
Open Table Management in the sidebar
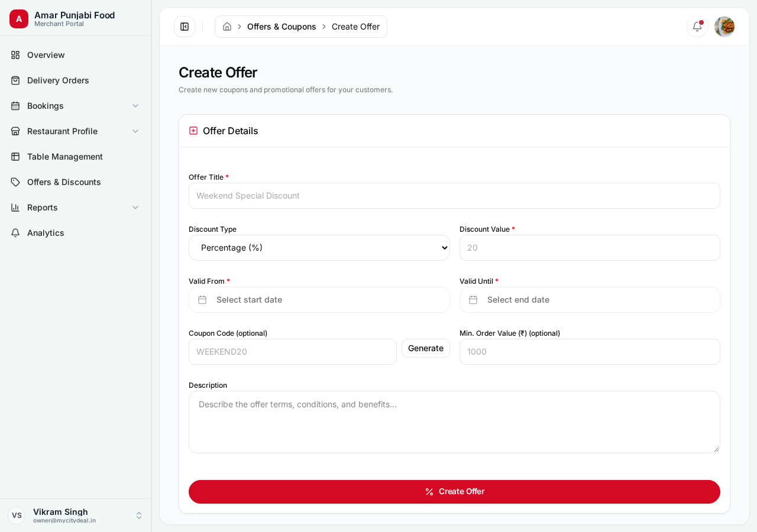click(x=76, y=157)
